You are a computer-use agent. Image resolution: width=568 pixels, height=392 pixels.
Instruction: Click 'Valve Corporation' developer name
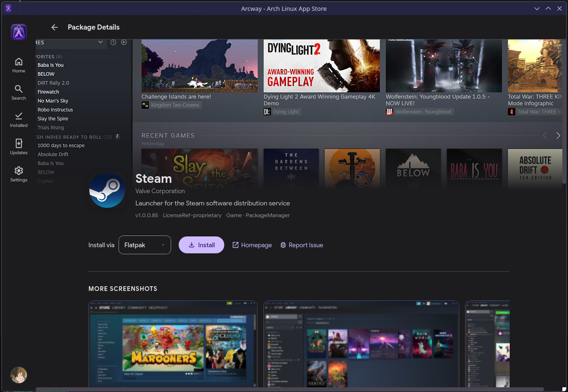click(160, 191)
